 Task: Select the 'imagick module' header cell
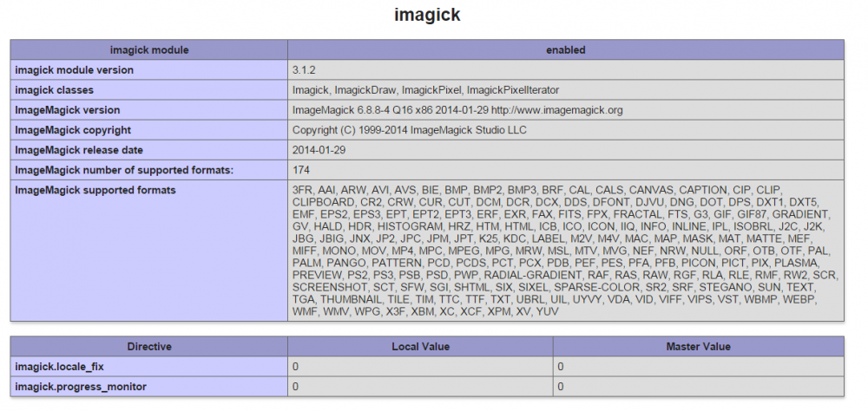[148, 50]
